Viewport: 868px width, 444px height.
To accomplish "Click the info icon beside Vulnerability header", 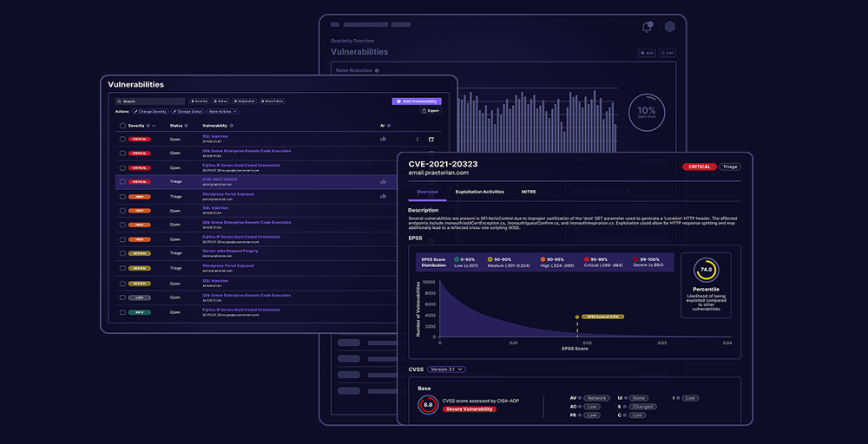I will click(233, 126).
